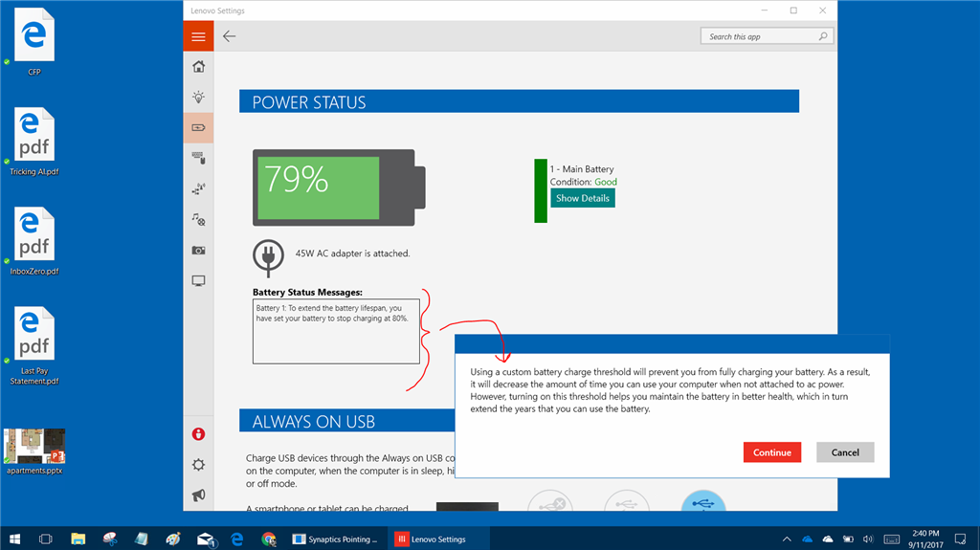The image size is (980, 550).
Task: Click Continue in the battery threshold dialog
Action: point(772,452)
